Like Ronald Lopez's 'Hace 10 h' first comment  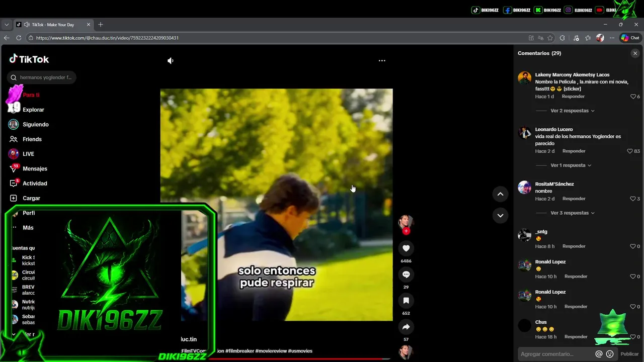point(633,277)
